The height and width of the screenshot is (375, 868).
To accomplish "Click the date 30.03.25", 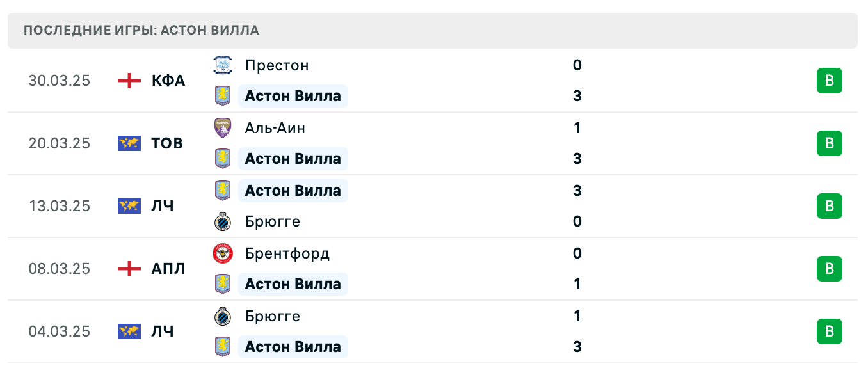I will pyautogui.click(x=60, y=81).
